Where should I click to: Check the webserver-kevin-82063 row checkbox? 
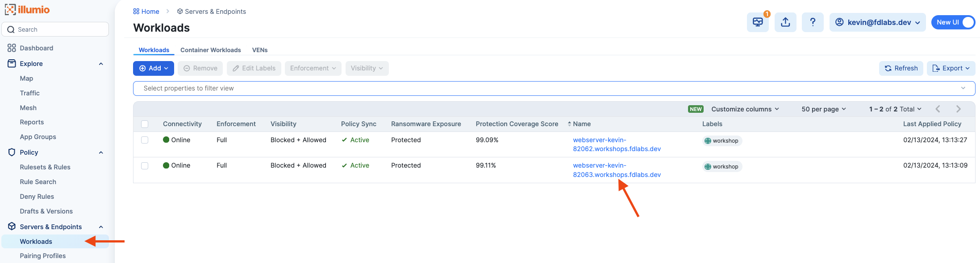tap(145, 166)
